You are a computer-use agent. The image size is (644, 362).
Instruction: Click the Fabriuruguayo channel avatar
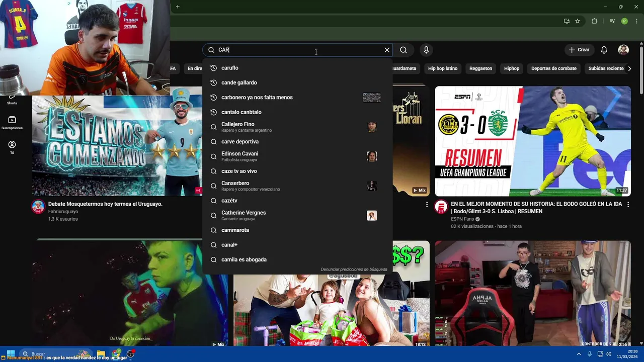(x=38, y=207)
